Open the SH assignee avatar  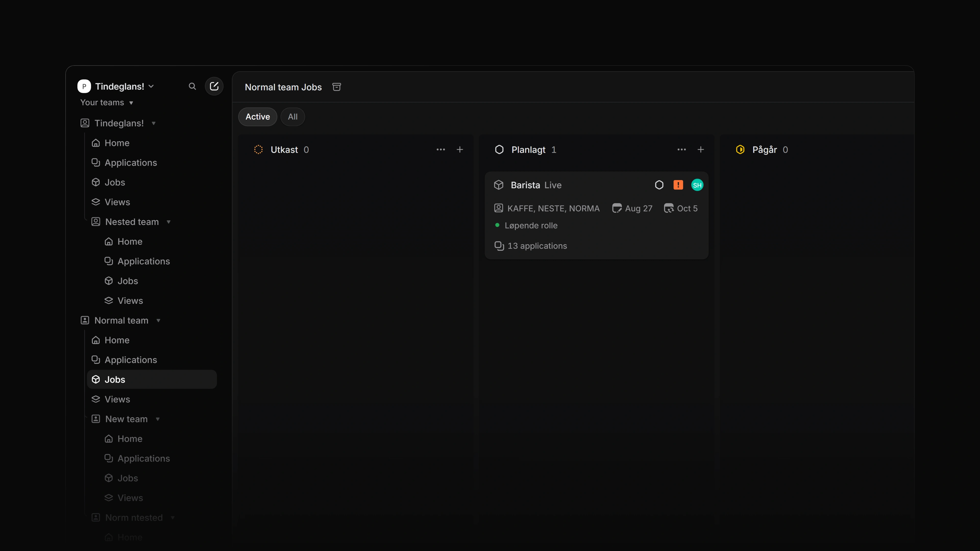[x=697, y=185]
